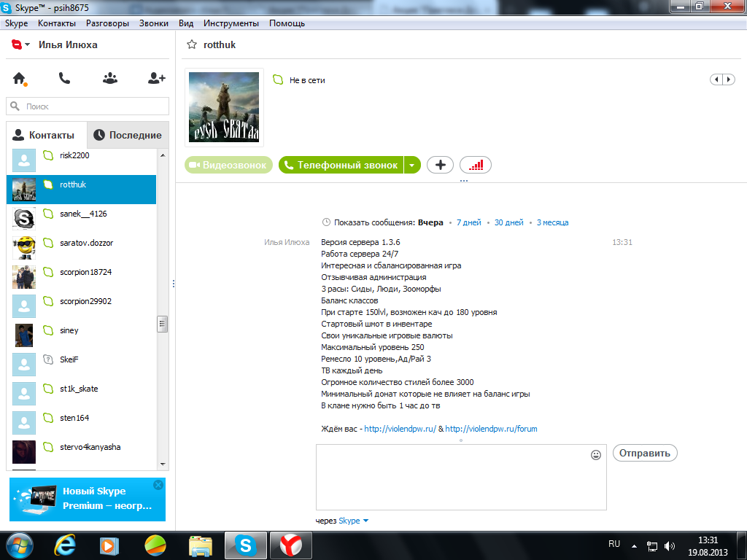Show hidden tray icons arrow
Viewport: 747px width, 560px height.
(x=634, y=546)
